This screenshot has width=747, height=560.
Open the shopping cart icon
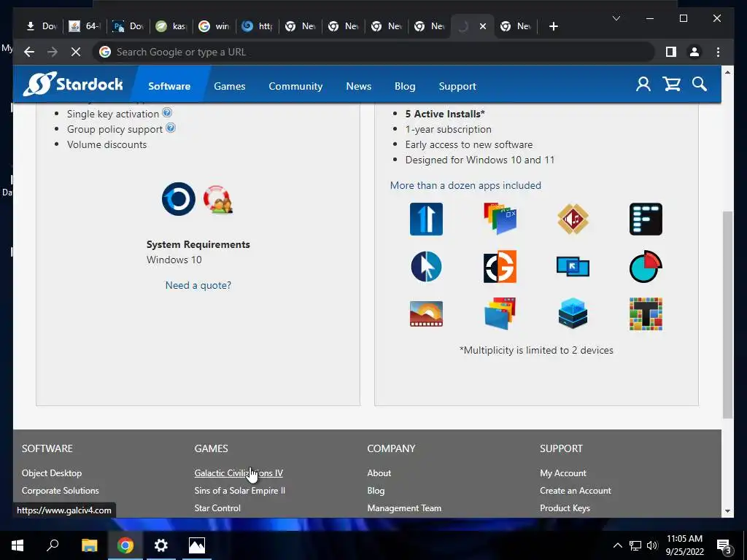coord(672,85)
